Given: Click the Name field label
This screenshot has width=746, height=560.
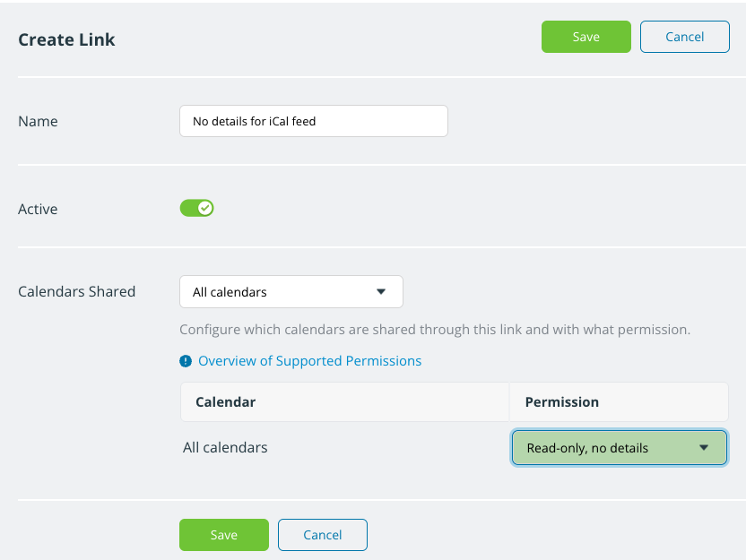Looking at the screenshot, I should [38, 121].
